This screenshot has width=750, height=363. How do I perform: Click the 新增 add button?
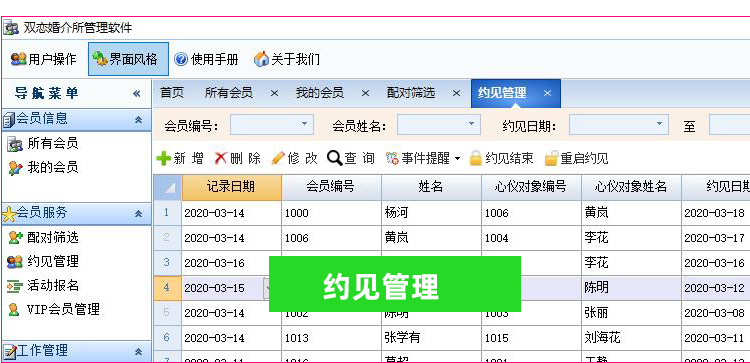tap(180, 158)
